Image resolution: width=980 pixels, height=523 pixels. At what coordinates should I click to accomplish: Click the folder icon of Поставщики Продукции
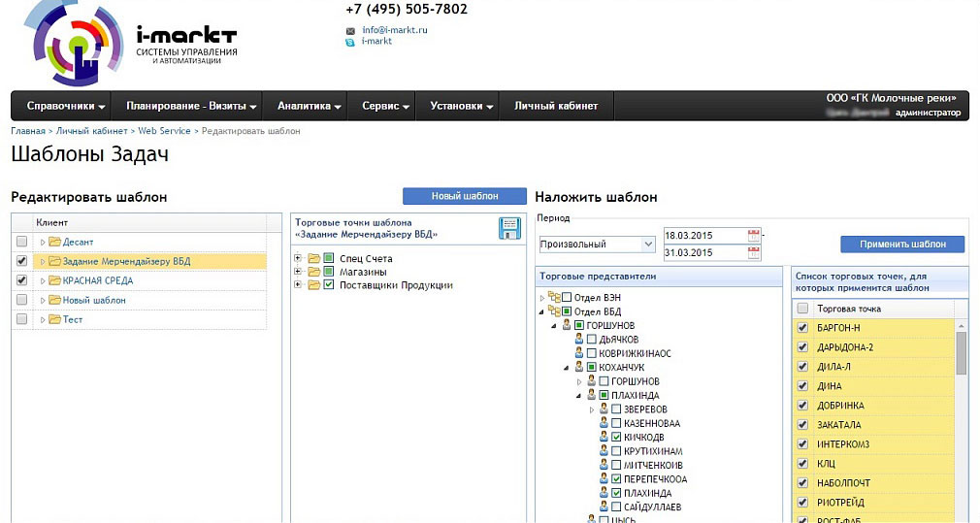(x=313, y=285)
